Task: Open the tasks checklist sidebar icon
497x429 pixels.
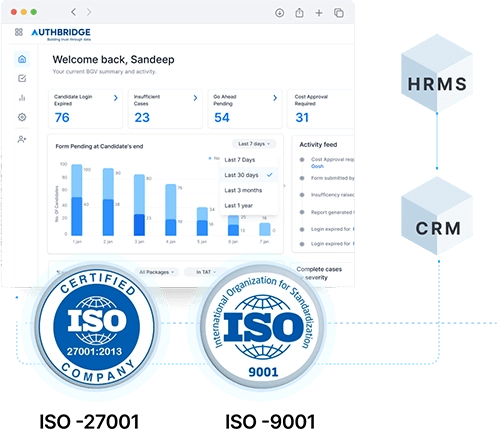Action: (x=22, y=78)
